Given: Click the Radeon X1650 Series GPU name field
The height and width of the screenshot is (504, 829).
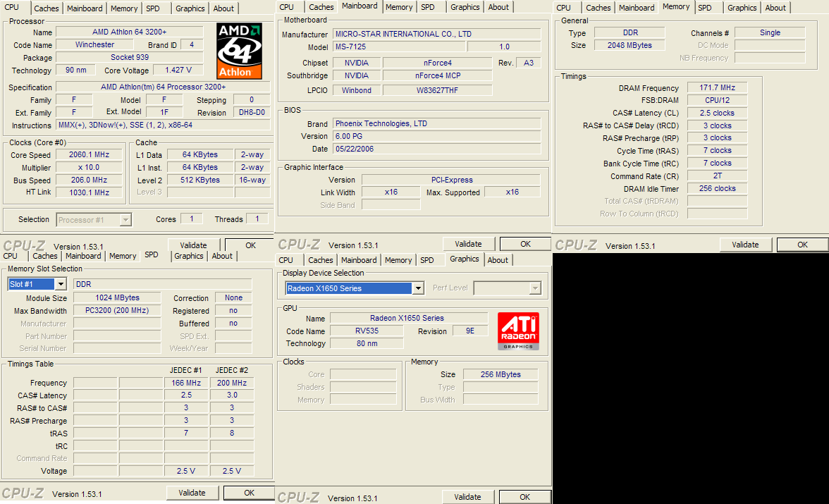Looking at the screenshot, I should tap(407, 319).
